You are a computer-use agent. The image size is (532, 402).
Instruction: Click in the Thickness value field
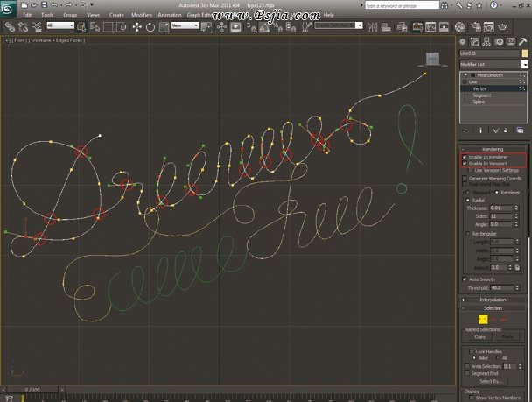501,208
